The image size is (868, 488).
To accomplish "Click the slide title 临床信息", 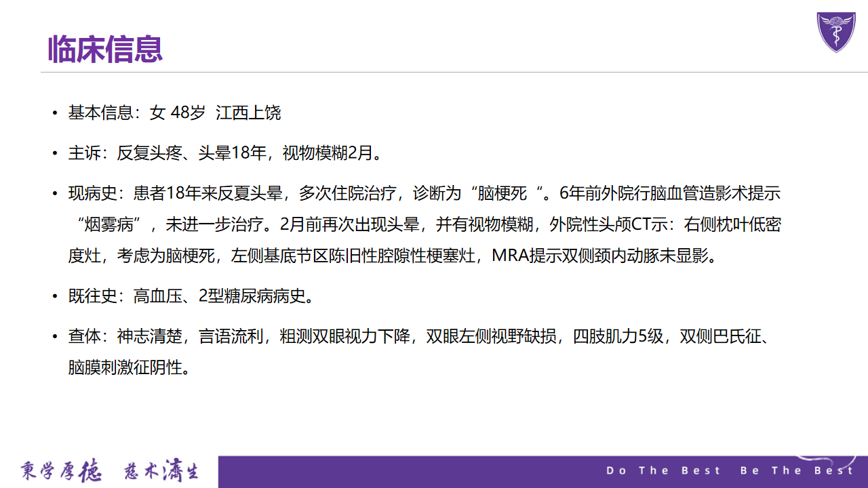I will [x=105, y=49].
